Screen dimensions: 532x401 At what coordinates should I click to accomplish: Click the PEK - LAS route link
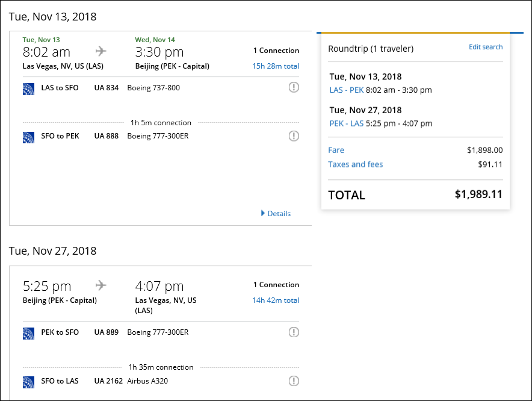point(345,123)
